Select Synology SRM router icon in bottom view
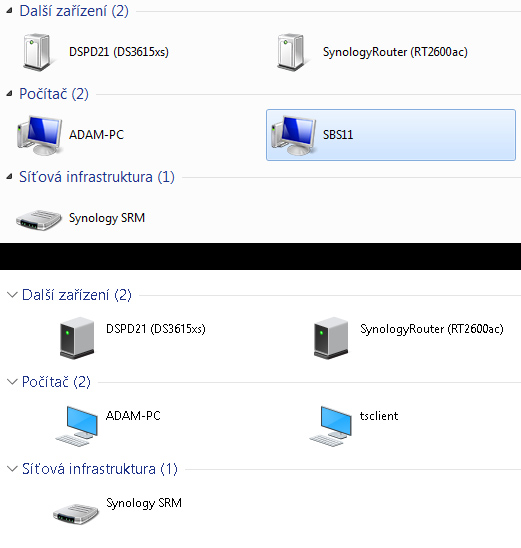 [76, 514]
